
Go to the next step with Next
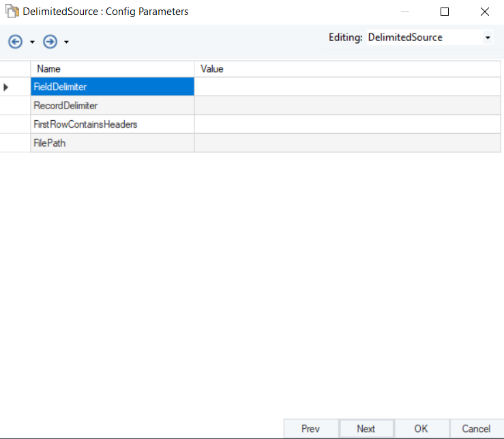366,429
